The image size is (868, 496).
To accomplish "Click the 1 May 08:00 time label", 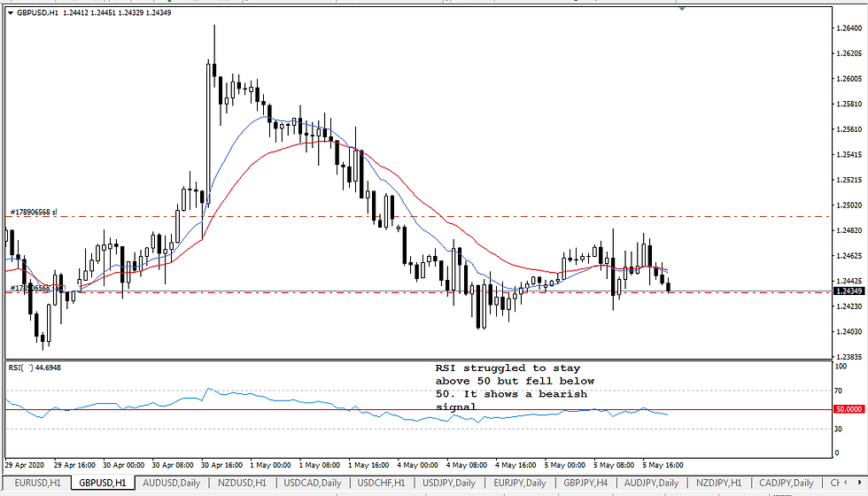I will pyautogui.click(x=320, y=465).
